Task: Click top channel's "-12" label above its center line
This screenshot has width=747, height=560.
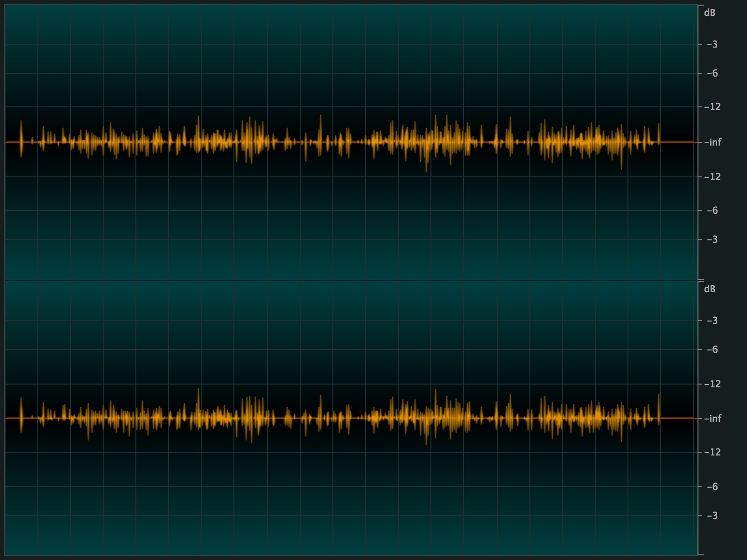Action: point(712,107)
